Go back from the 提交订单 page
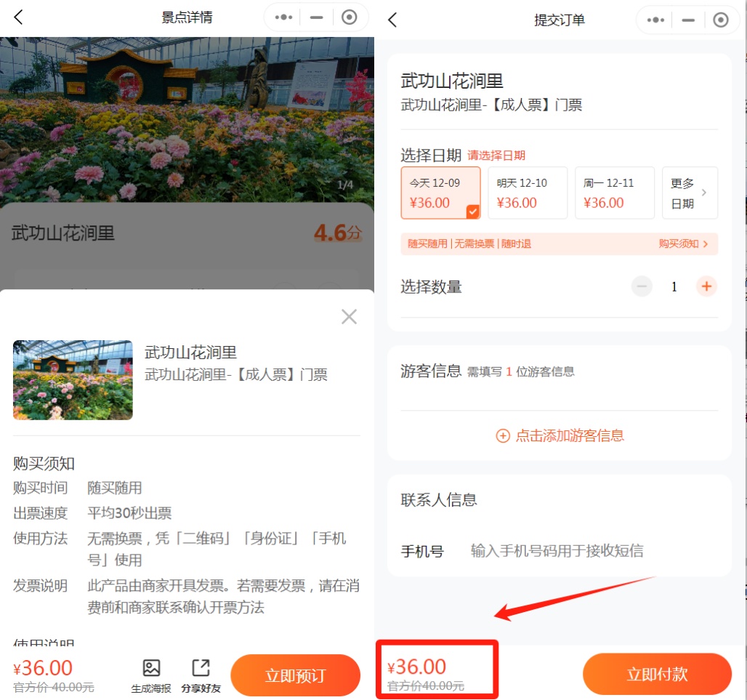747x700 pixels. coord(392,20)
